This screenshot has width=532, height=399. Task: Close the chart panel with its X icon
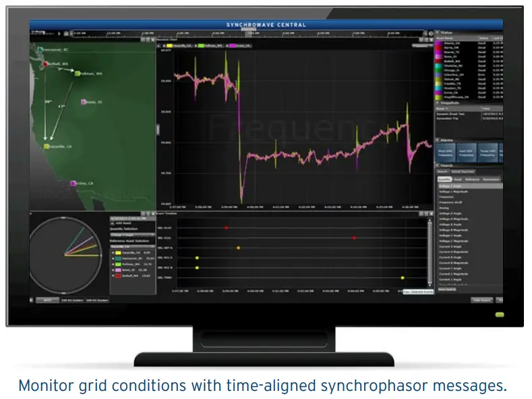click(x=432, y=40)
